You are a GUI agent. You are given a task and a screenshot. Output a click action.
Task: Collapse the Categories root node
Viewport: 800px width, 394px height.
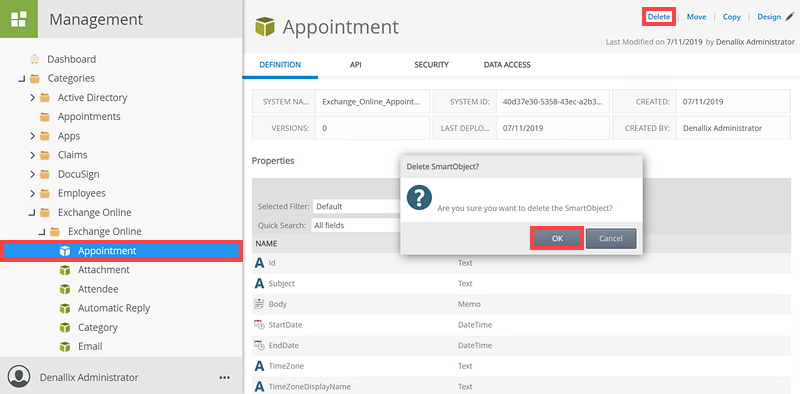21,79
